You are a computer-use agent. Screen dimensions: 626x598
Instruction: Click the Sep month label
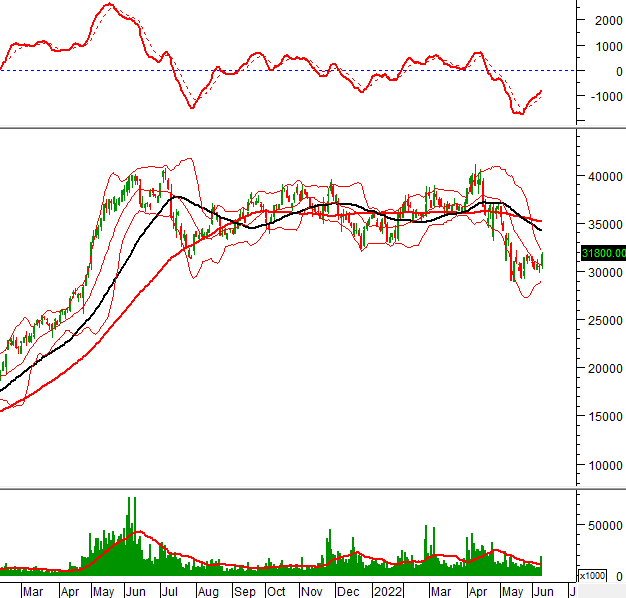point(244,591)
